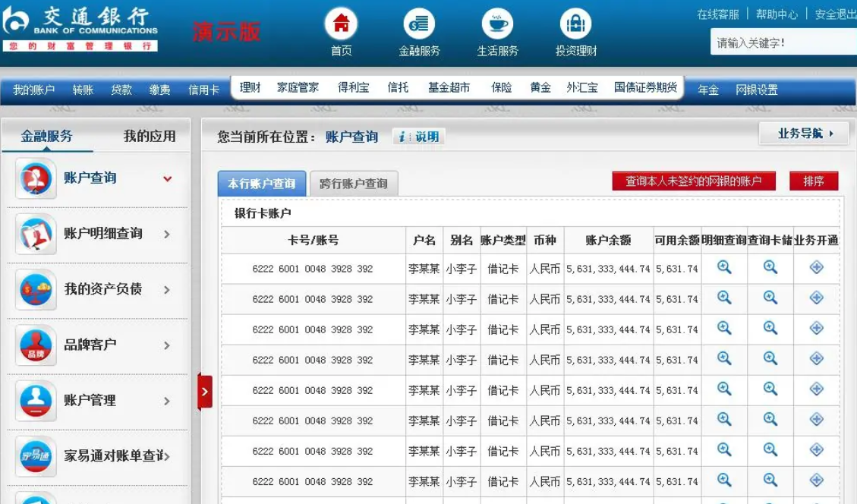
Task: Click the 银行卡账户 section heading
Action: point(263,213)
